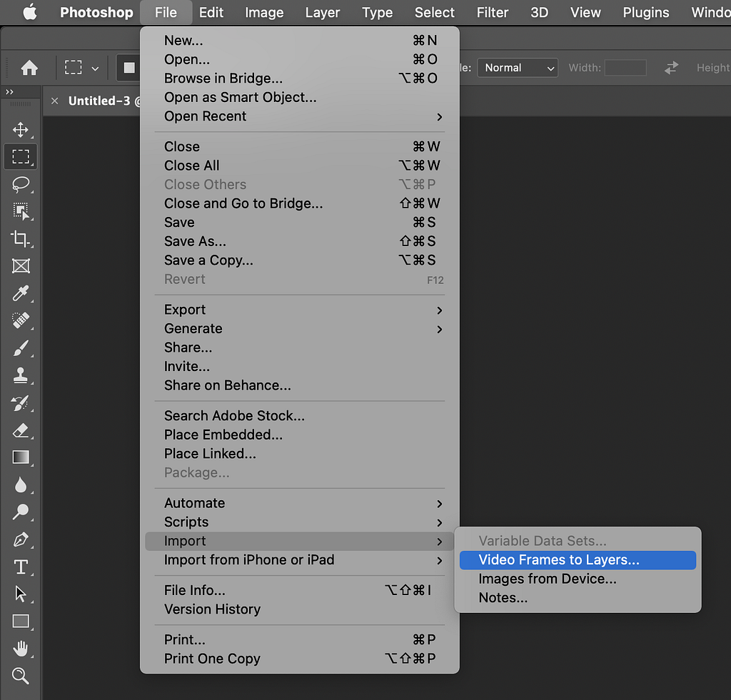The image size is (731, 700).
Task: Choose Version History
Action: (299, 609)
